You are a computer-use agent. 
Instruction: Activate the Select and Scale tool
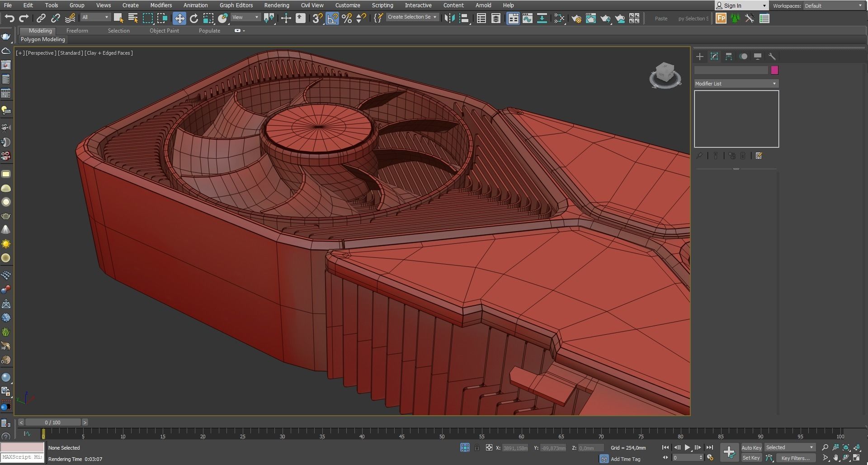(208, 18)
